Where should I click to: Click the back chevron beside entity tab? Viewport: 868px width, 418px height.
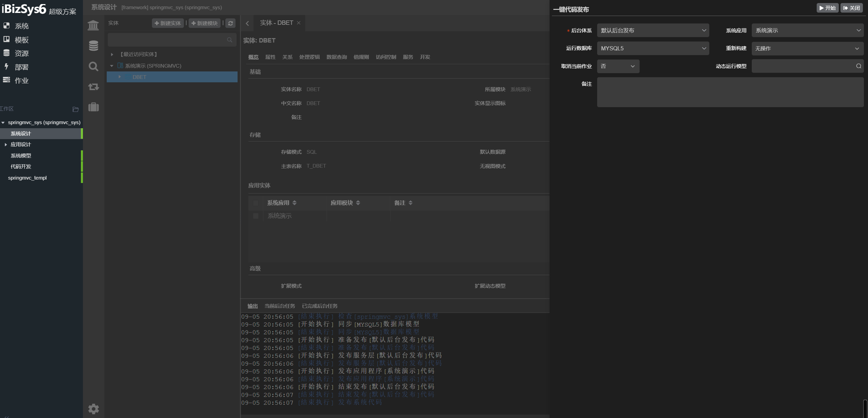pyautogui.click(x=247, y=23)
